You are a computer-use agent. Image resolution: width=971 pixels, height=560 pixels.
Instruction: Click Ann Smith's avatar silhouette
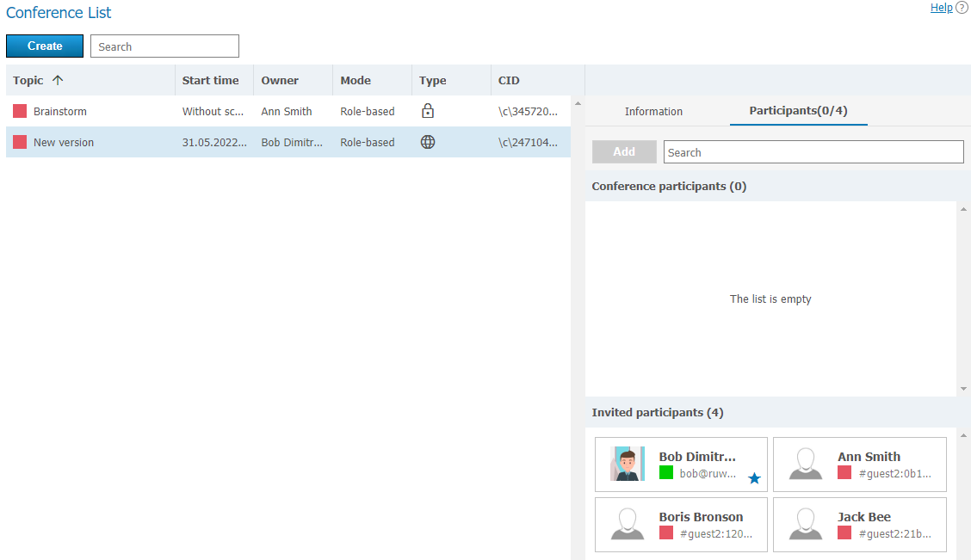coord(806,464)
